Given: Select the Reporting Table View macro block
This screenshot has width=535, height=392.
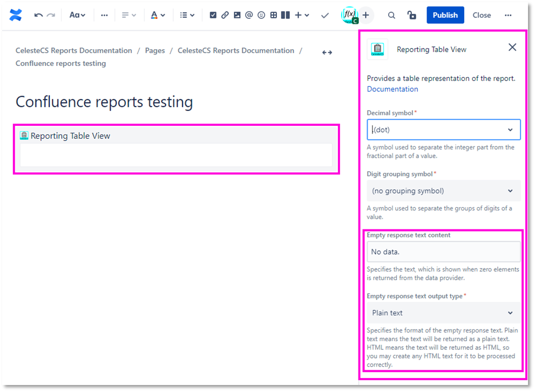Looking at the screenshot, I should (176, 149).
